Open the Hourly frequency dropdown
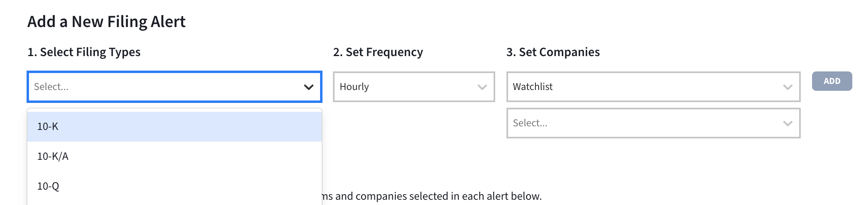The width and height of the screenshot is (868, 205). pyautogui.click(x=407, y=87)
